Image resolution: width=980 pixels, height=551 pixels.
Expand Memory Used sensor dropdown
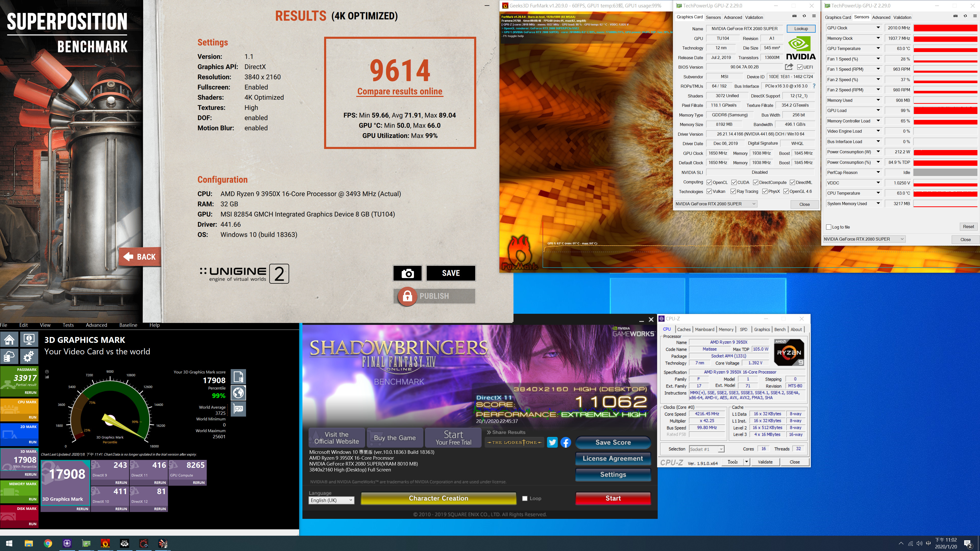878,101
